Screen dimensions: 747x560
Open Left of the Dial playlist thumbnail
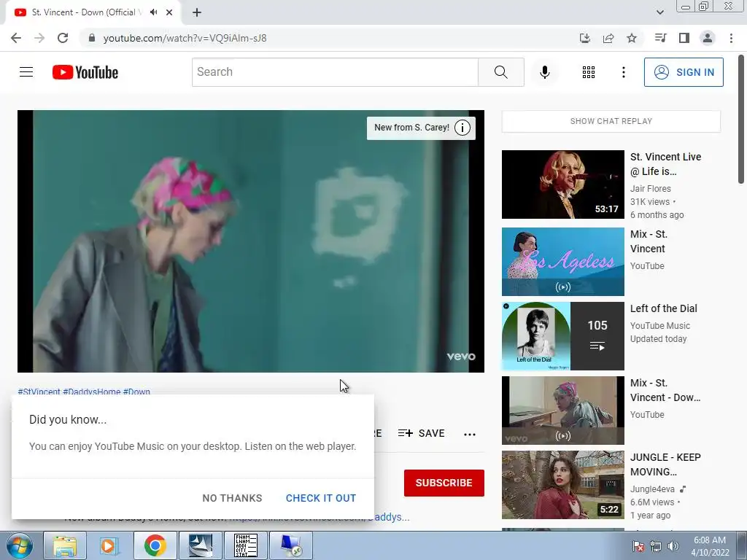coord(562,335)
